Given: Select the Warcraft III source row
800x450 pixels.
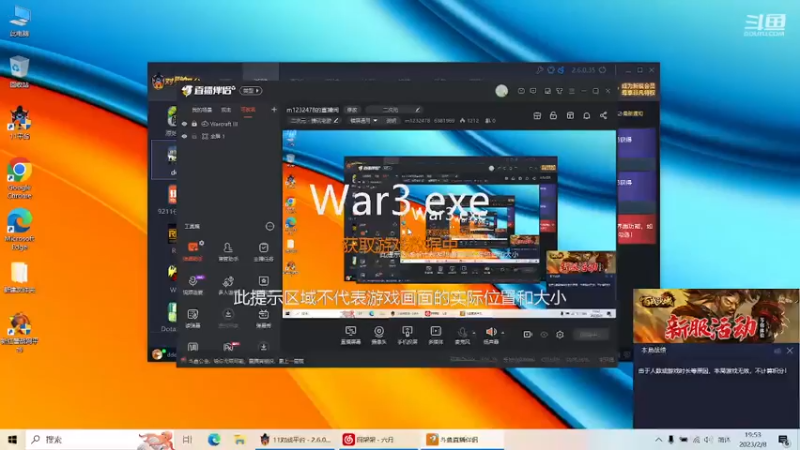Looking at the screenshot, I should click(229, 124).
